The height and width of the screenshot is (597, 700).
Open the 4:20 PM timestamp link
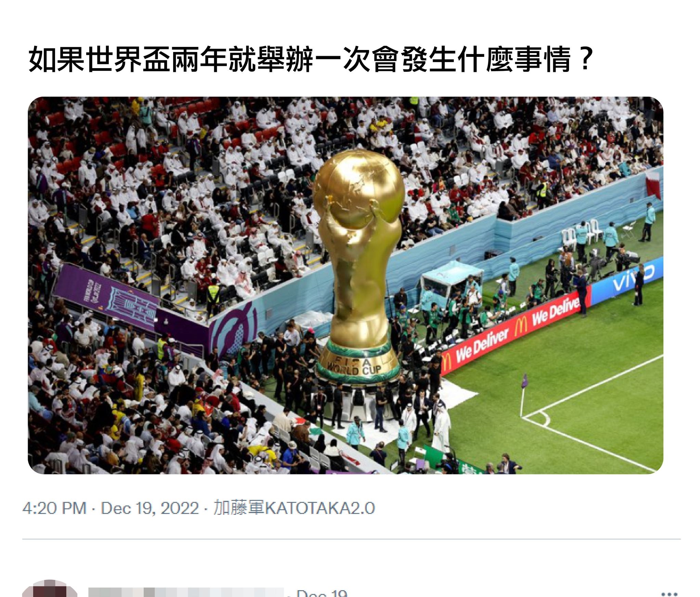[55, 508]
